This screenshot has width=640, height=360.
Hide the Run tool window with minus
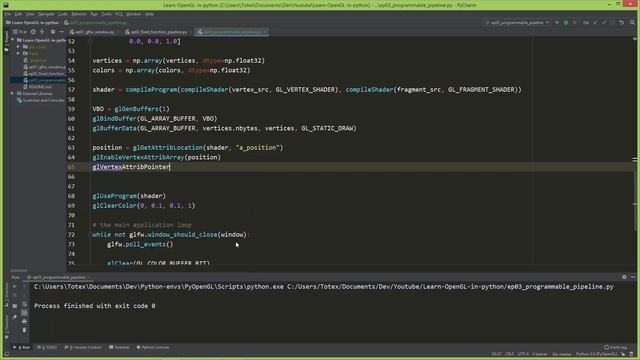pos(633,277)
